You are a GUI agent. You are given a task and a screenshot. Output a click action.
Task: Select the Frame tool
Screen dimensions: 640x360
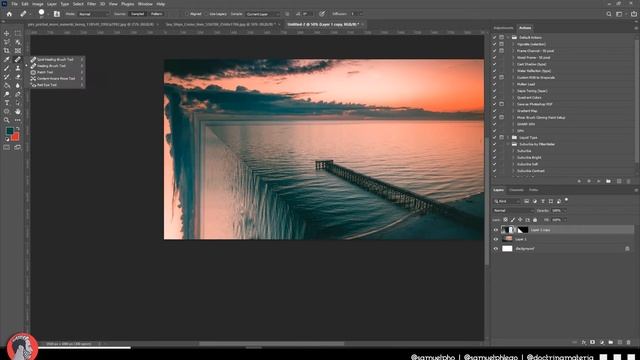pyautogui.click(x=18, y=51)
